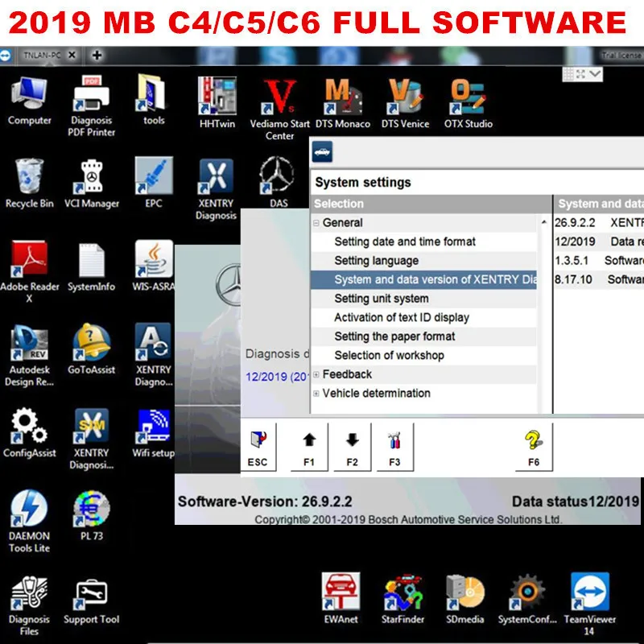Switch to TNLAN-PC session tab
This screenshot has width=644, height=644.
42,55
